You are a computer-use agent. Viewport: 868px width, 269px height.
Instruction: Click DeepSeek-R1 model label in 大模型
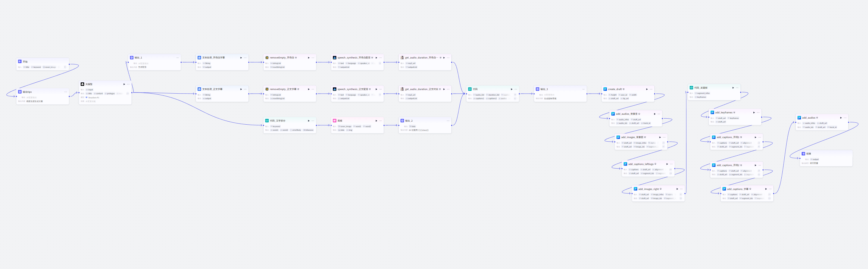click(x=94, y=97)
